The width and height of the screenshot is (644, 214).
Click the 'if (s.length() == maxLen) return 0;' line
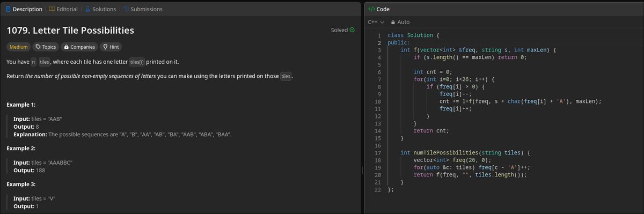tap(470, 57)
